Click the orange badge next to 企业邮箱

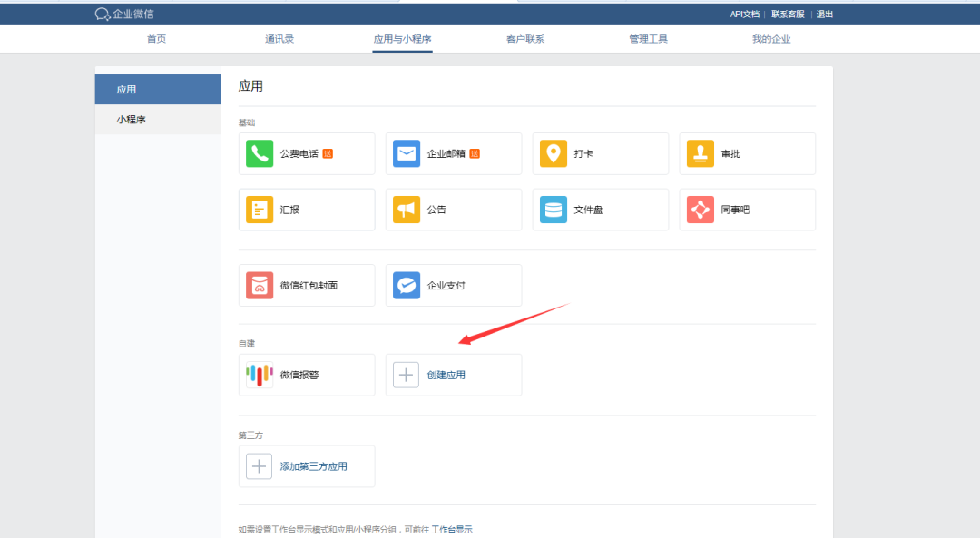pyautogui.click(x=475, y=153)
